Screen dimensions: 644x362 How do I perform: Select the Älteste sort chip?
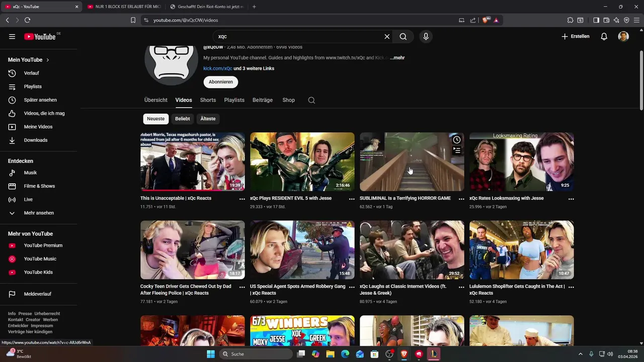click(208, 119)
